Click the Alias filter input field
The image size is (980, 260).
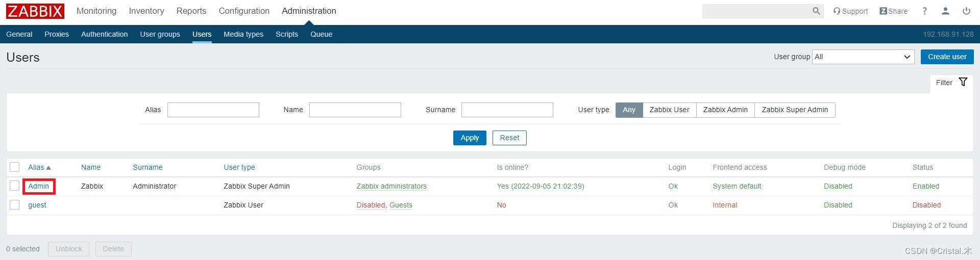(213, 110)
